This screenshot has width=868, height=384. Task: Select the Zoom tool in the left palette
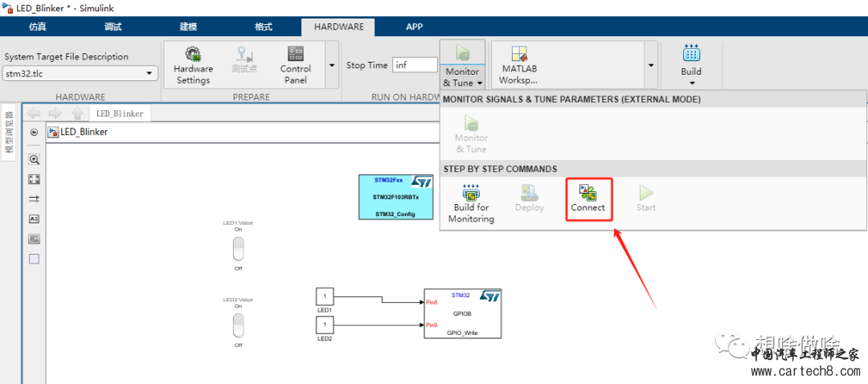click(x=34, y=159)
